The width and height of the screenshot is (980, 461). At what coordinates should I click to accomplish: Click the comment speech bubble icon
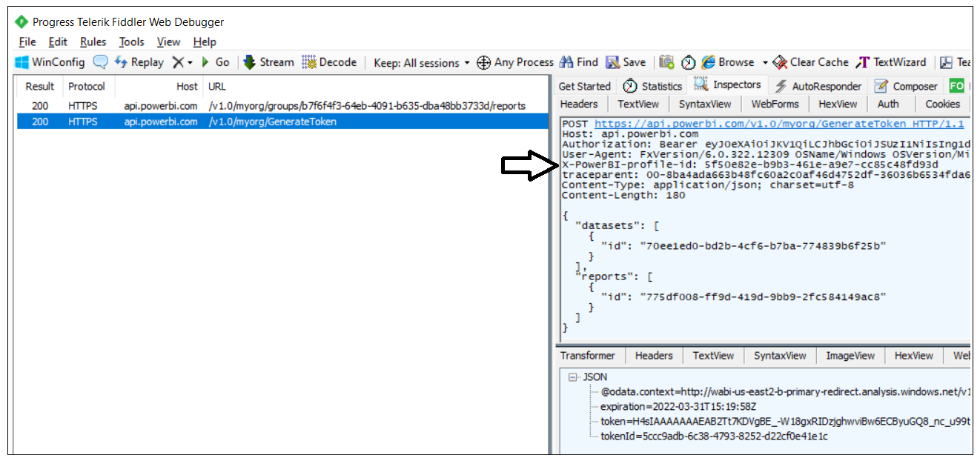(100, 62)
